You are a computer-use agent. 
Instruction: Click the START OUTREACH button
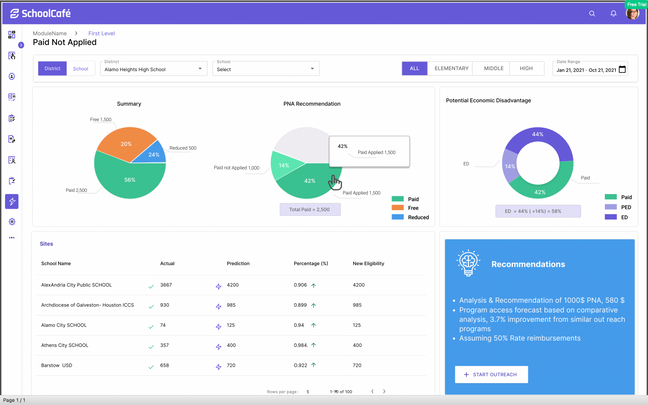point(491,374)
